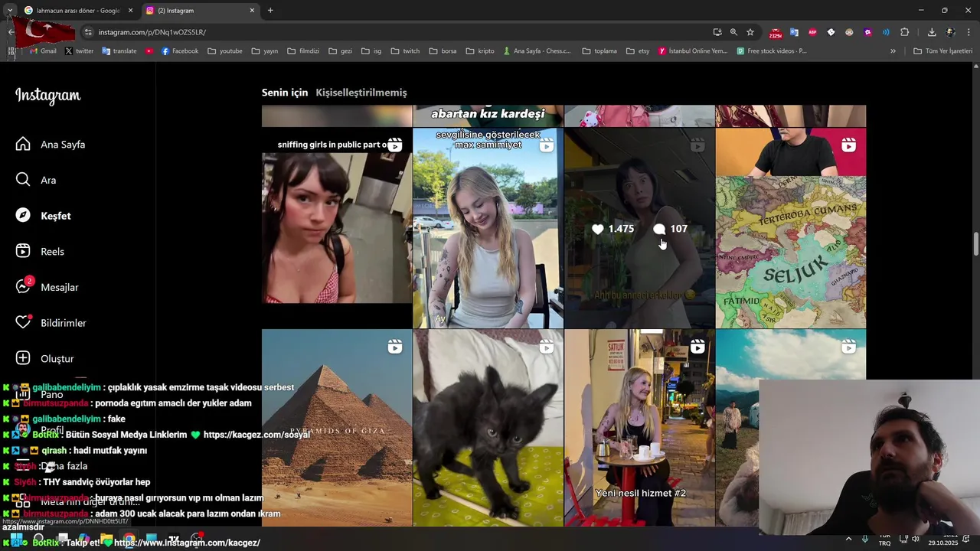Open Facebook bookmark
The image size is (980, 551).
[179, 51]
